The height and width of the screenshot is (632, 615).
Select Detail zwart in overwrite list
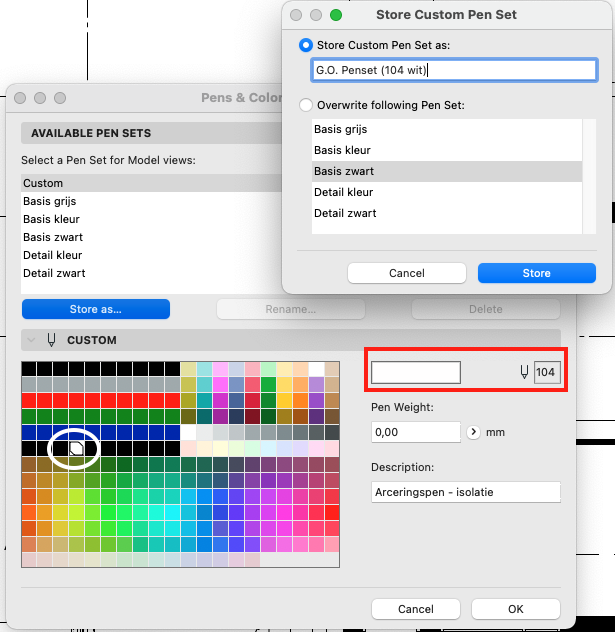(447, 213)
